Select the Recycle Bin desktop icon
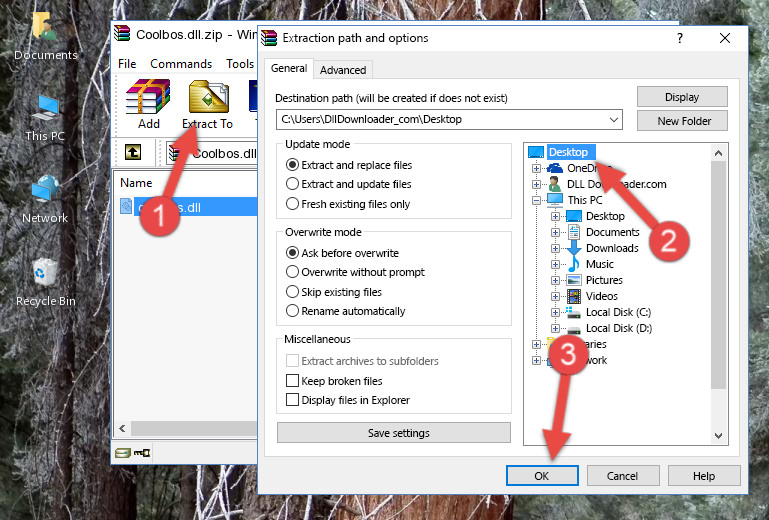The image size is (769, 520). (x=45, y=272)
